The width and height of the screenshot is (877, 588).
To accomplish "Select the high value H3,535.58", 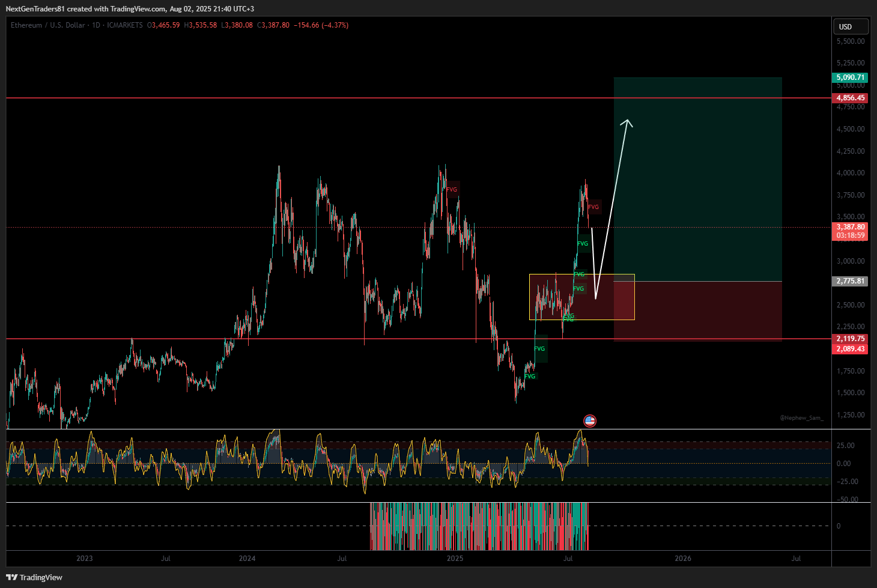I will [x=201, y=25].
